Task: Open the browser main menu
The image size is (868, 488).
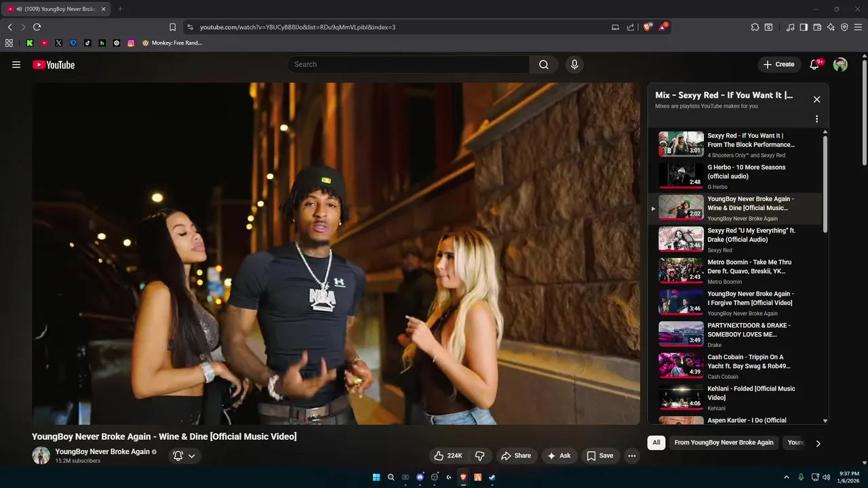Action: 858,27
